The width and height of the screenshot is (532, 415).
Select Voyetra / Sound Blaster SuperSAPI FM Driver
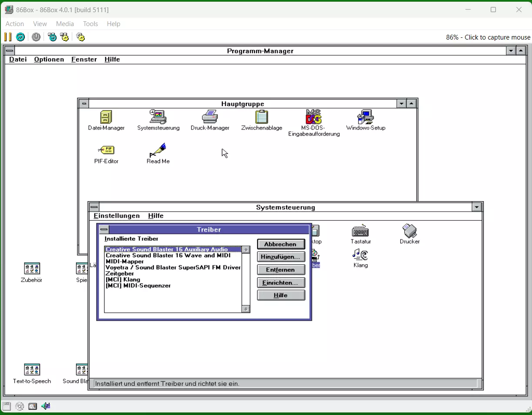[x=173, y=268]
